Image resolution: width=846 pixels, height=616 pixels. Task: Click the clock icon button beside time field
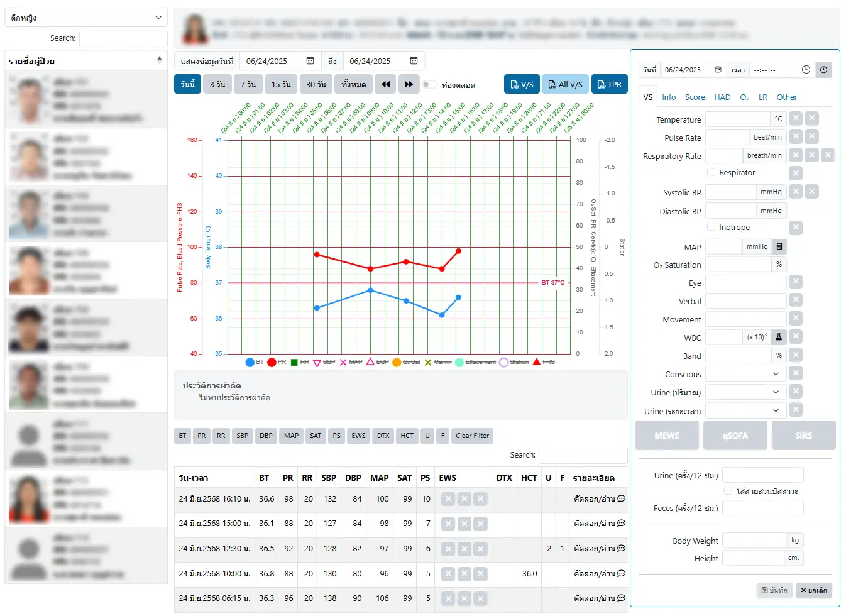[x=823, y=70]
